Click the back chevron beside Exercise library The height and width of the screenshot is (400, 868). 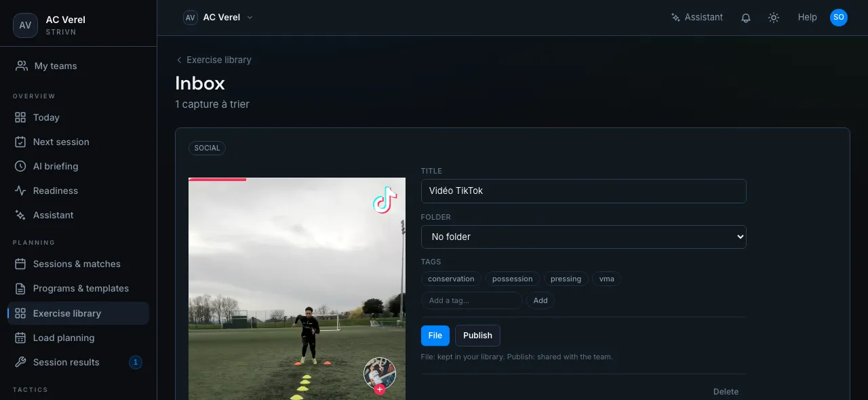[x=179, y=60]
